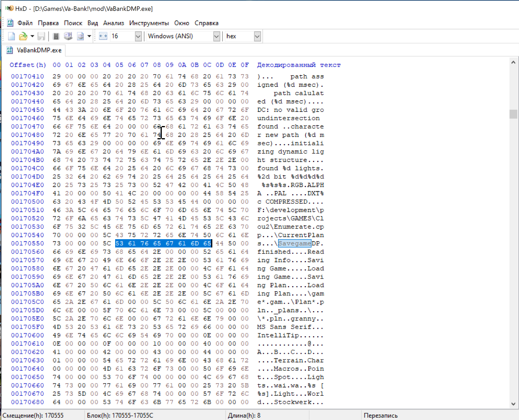The width and height of the screenshot is (519, 420).
Task: Open the Windows (ANSI) encoding dropdown
Action: pos(216,36)
